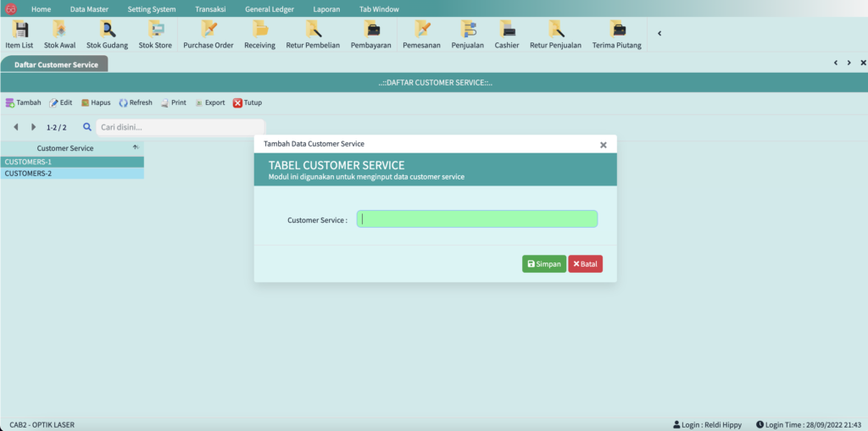Screen dimensions: 868x431
Task: Open the Retur Penjualan icon
Action: [555, 35]
